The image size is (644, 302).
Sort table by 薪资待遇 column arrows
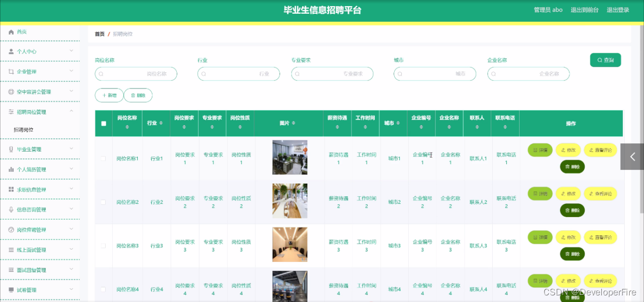338,127
